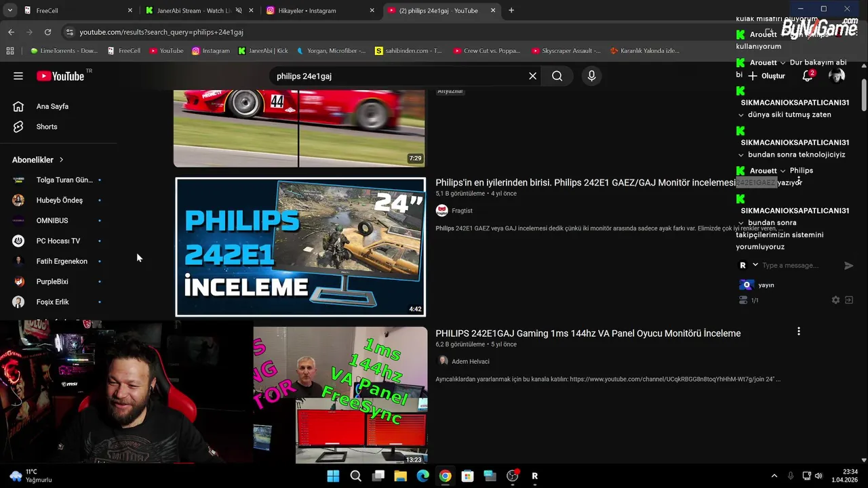868x488 pixels.
Task: Open the Skyscraper Assault bookmark
Action: pos(566,51)
